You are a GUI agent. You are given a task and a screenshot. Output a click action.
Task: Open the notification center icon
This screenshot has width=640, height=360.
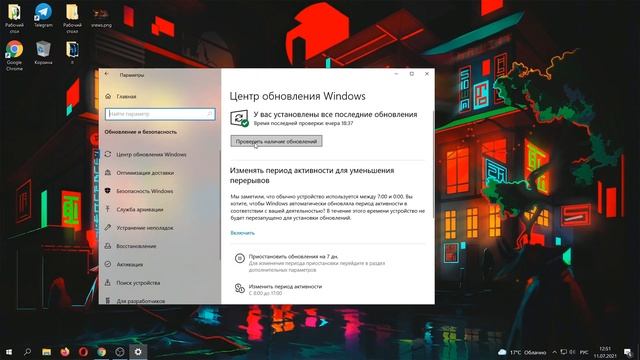pos(628,352)
